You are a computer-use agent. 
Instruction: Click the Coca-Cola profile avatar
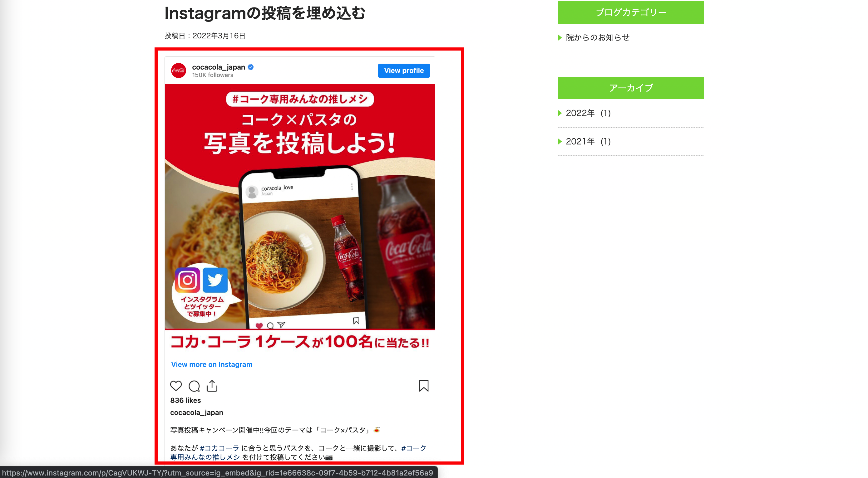pos(179,71)
